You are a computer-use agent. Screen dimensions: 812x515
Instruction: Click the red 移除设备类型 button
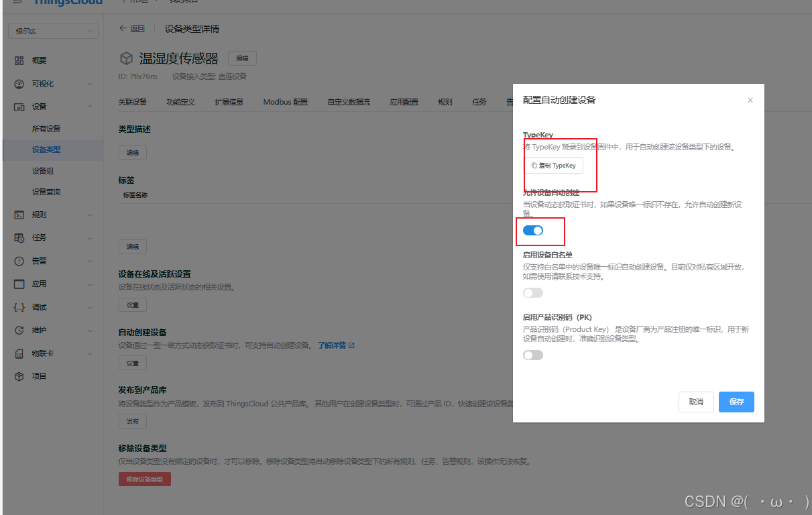click(x=144, y=479)
